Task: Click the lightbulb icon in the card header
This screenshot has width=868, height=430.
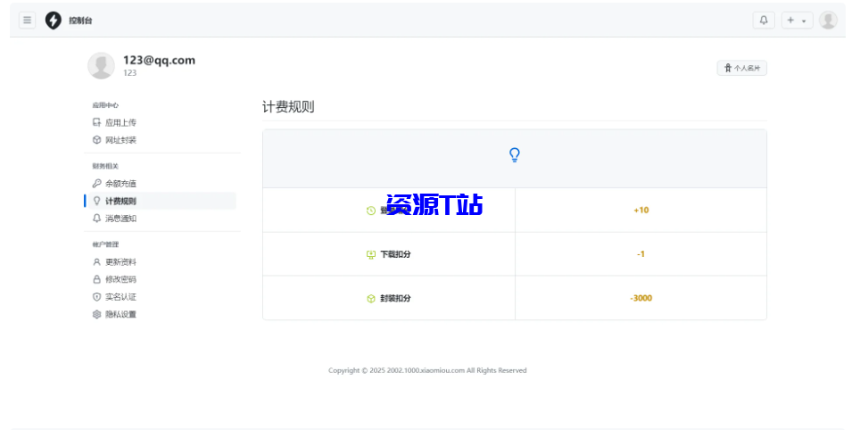Action: pos(514,155)
